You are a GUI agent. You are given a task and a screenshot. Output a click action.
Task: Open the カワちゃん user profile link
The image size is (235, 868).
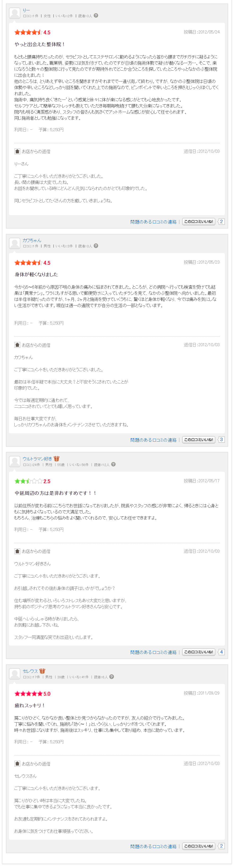(x=32, y=240)
